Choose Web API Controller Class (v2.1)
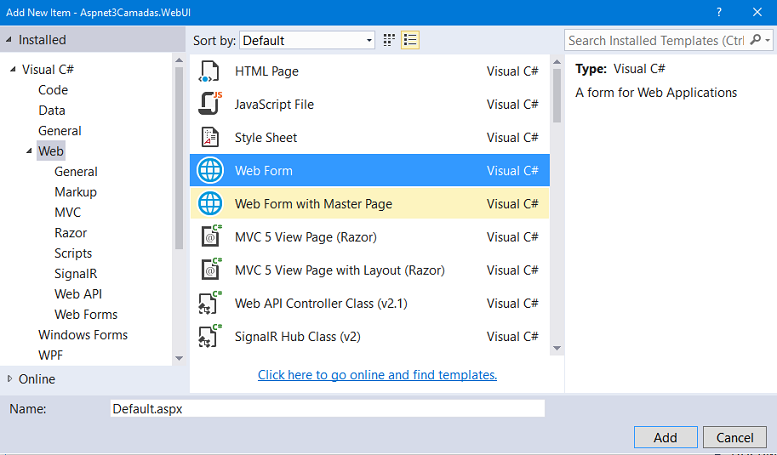Viewport: 777px width, 455px height. pos(370,303)
